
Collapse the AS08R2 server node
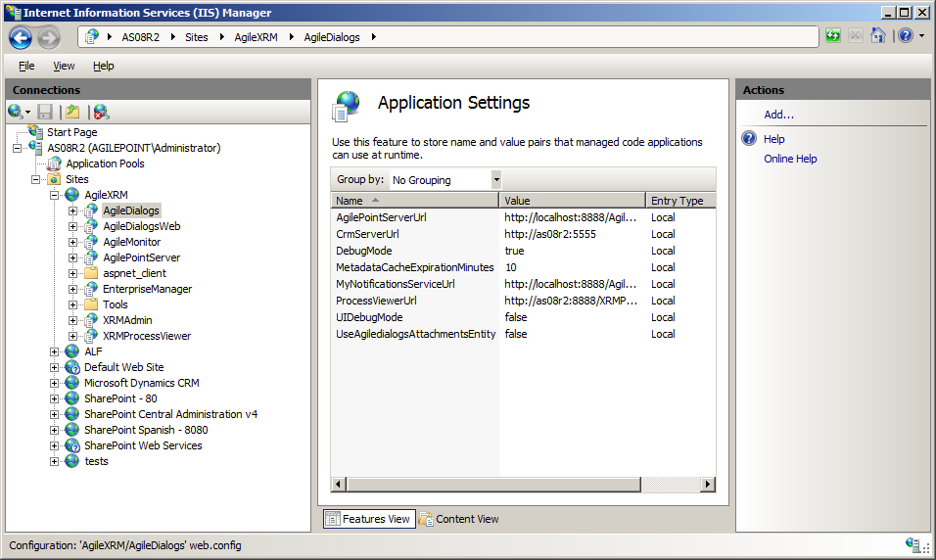pos(17,148)
